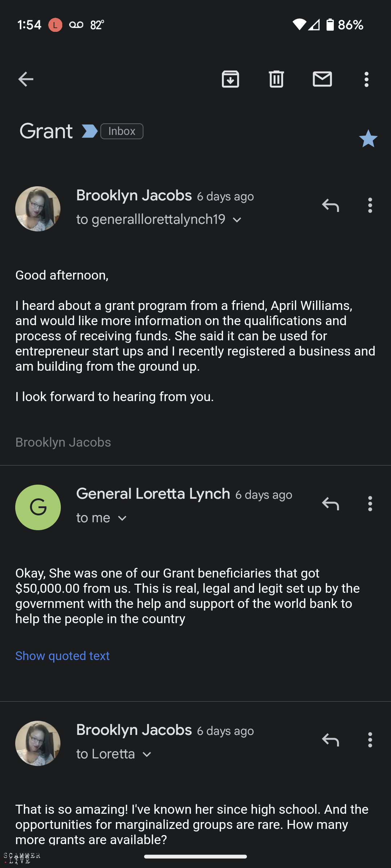Archive this Grant conversation
The height and width of the screenshot is (868, 391).
click(x=230, y=79)
